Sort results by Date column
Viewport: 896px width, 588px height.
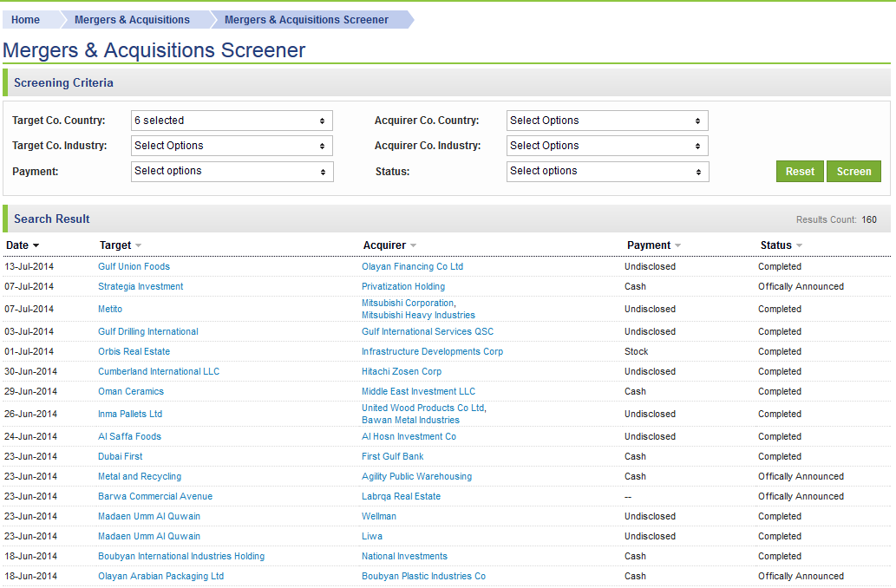tap(23, 245)
